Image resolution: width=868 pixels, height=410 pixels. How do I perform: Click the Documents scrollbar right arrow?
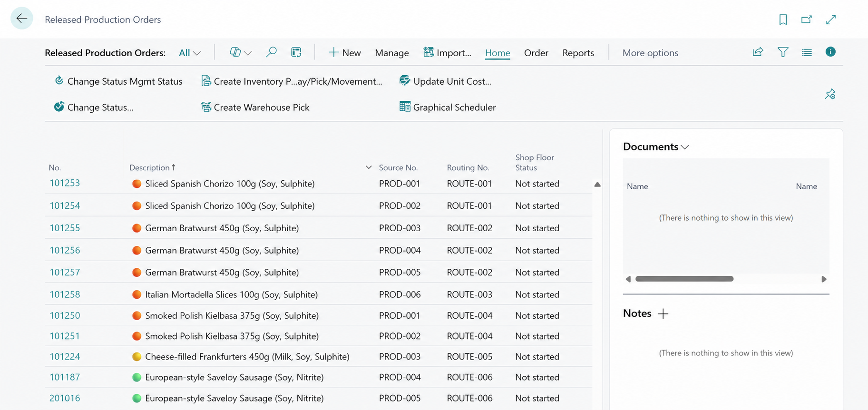[x=824, y=279]
